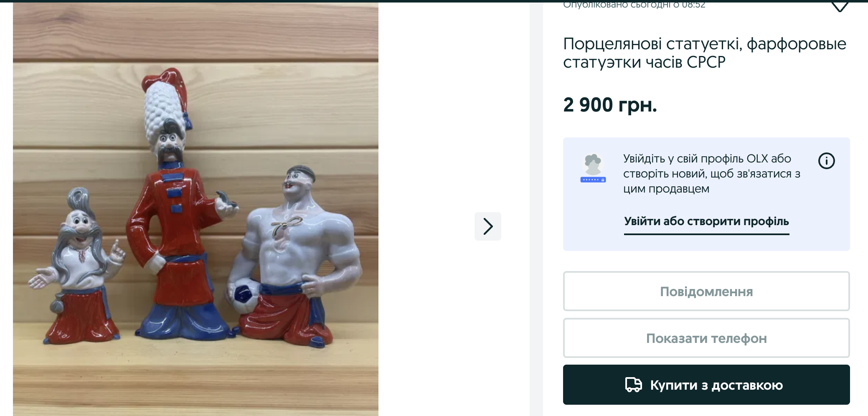Click Купити з доставкою button
Screen dimensions: 868x416
[706, 385]
